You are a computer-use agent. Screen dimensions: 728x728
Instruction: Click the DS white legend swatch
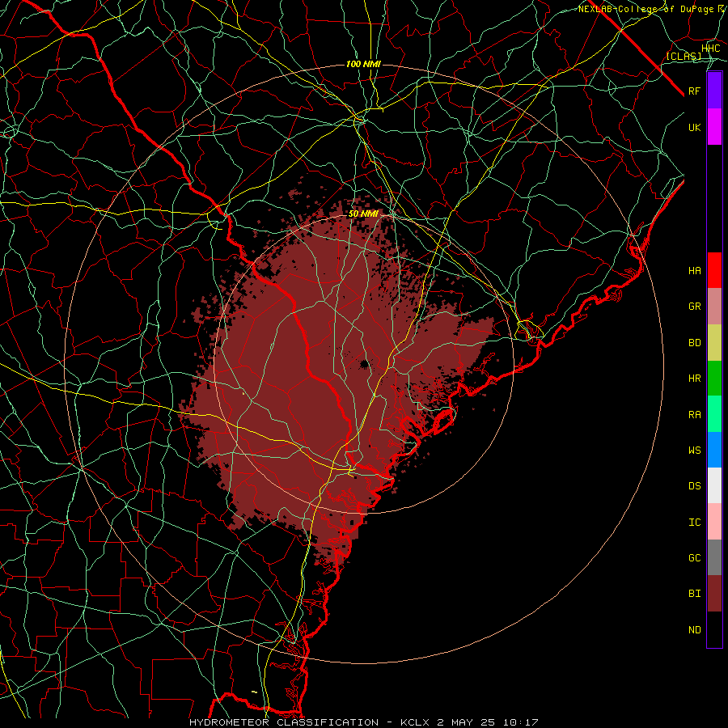(714, 485)
